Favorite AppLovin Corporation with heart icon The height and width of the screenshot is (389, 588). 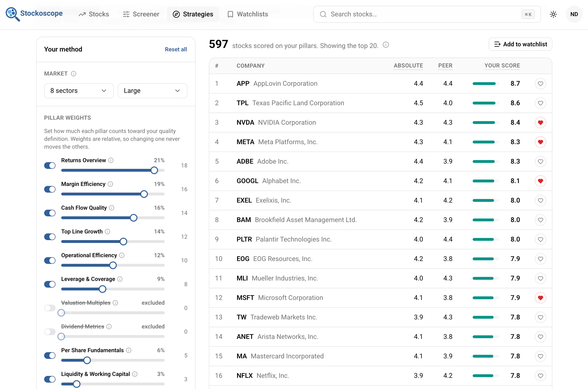pyautogui.click(x=540, y=84)
